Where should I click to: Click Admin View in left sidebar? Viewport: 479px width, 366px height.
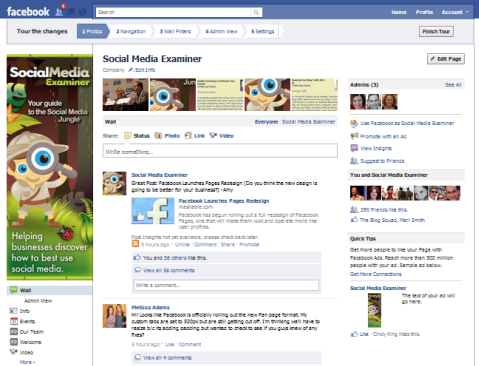tap(38, 301)
